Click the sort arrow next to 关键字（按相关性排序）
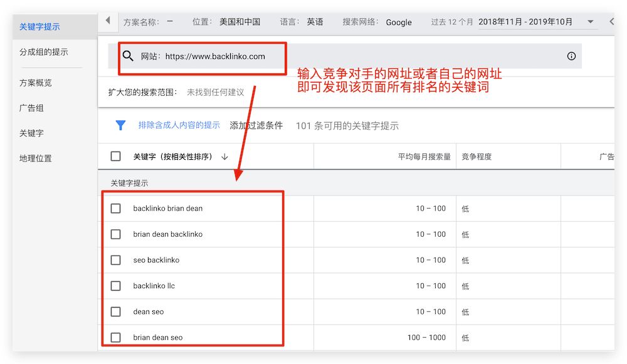627x364 pixels. (224, 156)
